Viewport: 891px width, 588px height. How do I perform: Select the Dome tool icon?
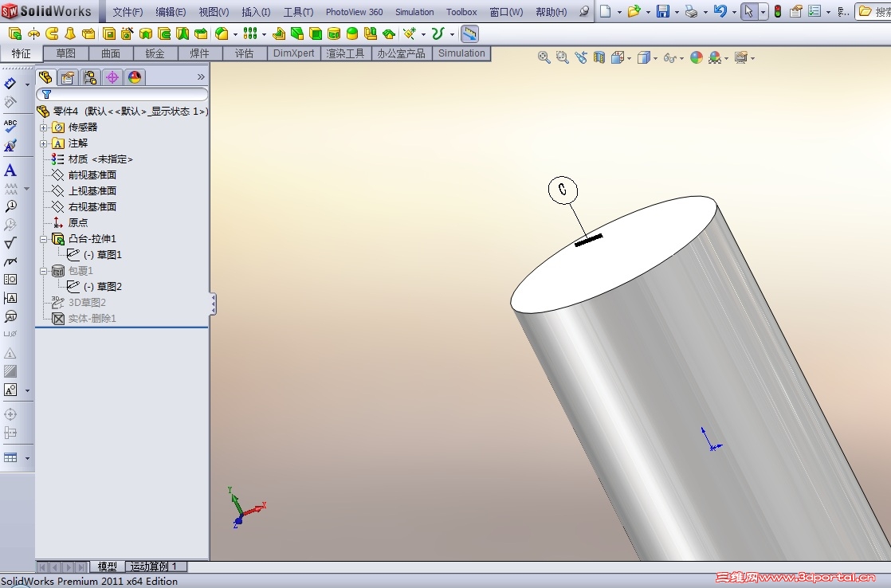352,34
